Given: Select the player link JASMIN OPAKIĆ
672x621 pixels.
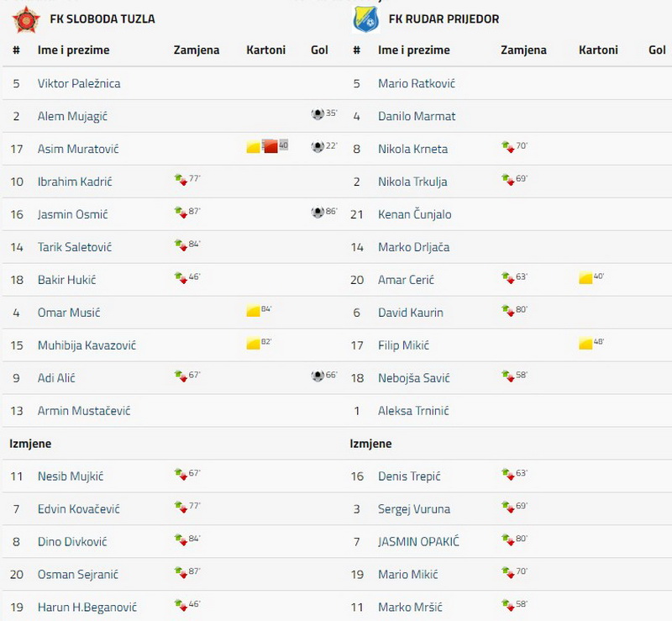Looking at the screenshot, I should point(418,542).
